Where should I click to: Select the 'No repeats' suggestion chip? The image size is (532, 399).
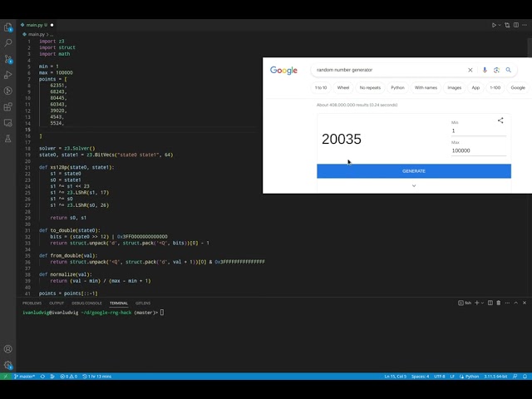370,87
